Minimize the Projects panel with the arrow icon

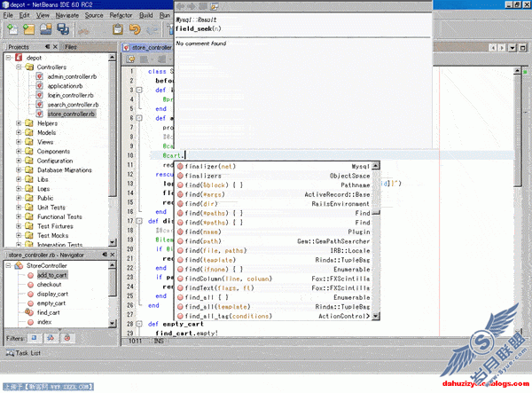click(48, 46)
